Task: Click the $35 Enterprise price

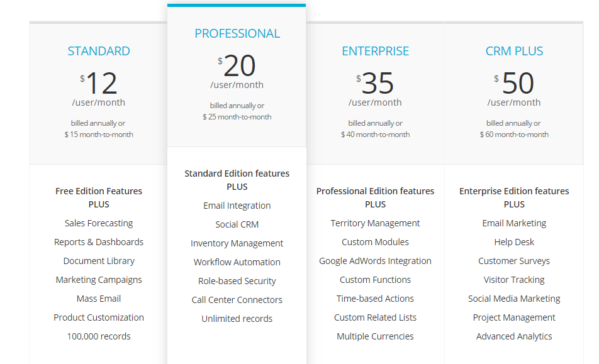Action: pyautogui.click(x=378, y=83)
